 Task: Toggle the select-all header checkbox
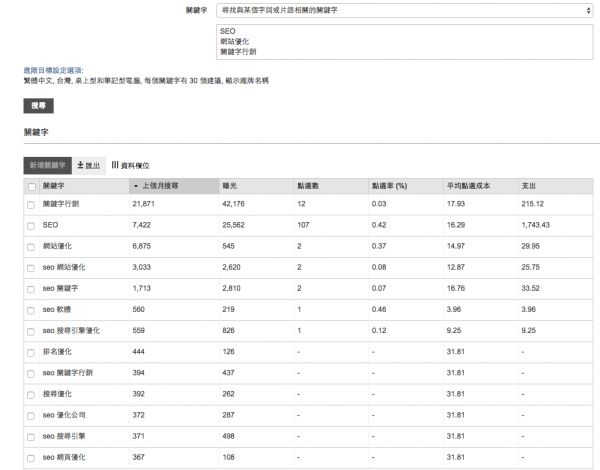(x=32, y=186)
